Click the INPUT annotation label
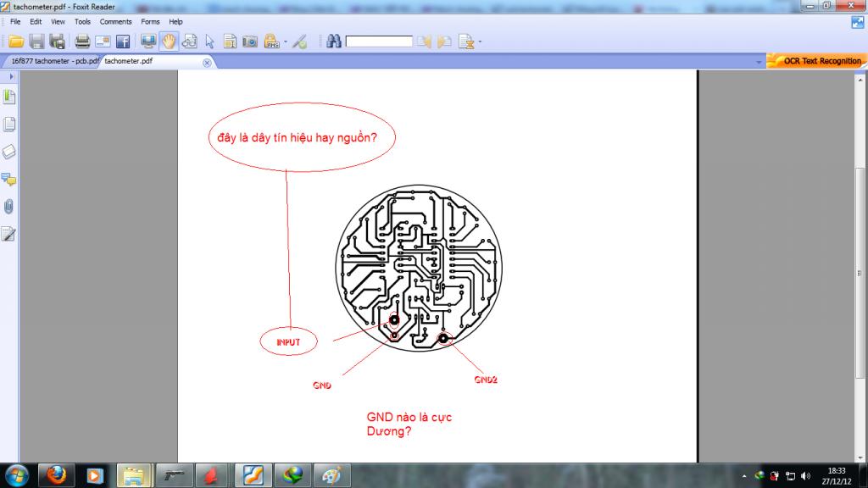 pyautogui.click(x=288, y=342)
